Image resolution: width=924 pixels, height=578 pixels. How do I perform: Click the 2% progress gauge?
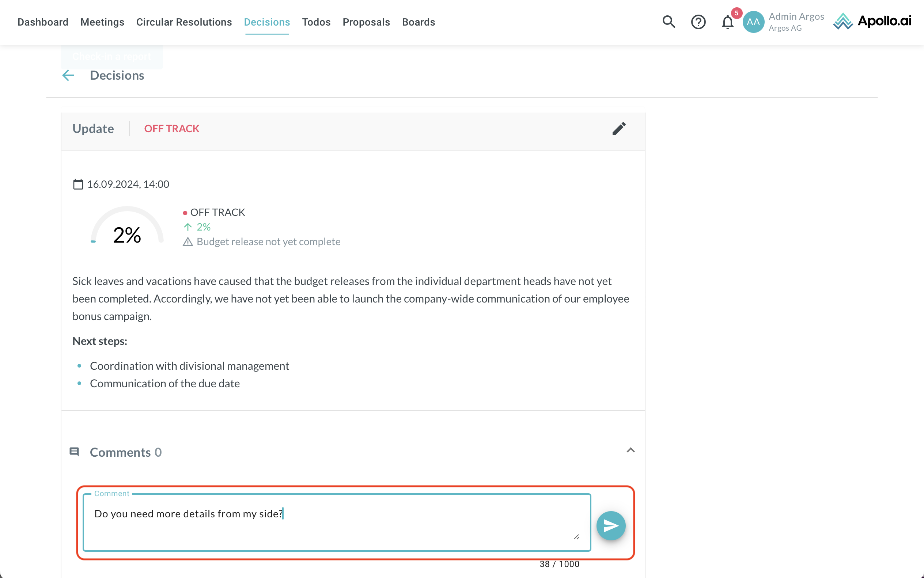click(127, 228)
